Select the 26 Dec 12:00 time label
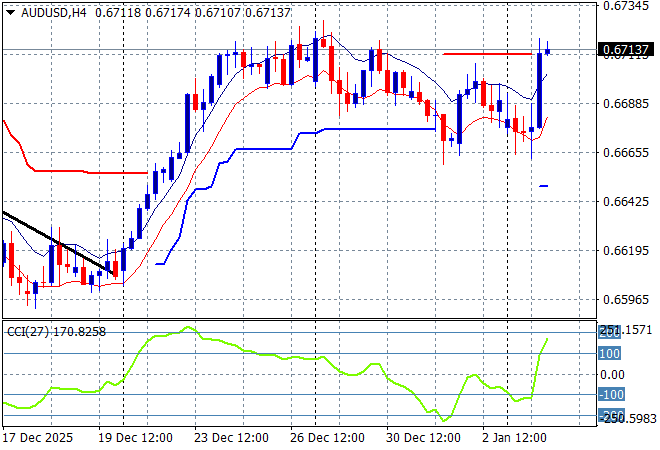The image size is (660, 450). click(327, 438)
